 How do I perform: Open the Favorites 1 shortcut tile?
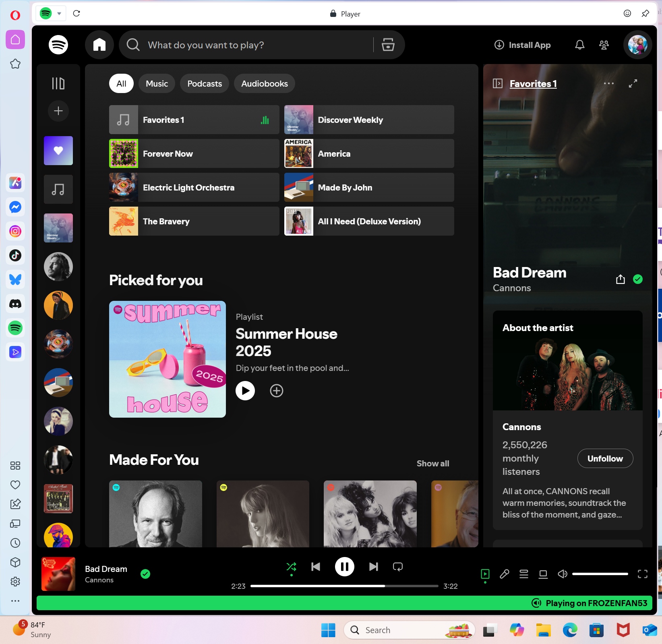(194, 120)
